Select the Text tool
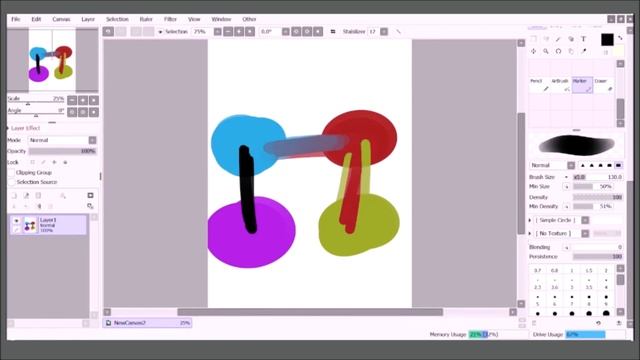 click(x=583, y=39)
